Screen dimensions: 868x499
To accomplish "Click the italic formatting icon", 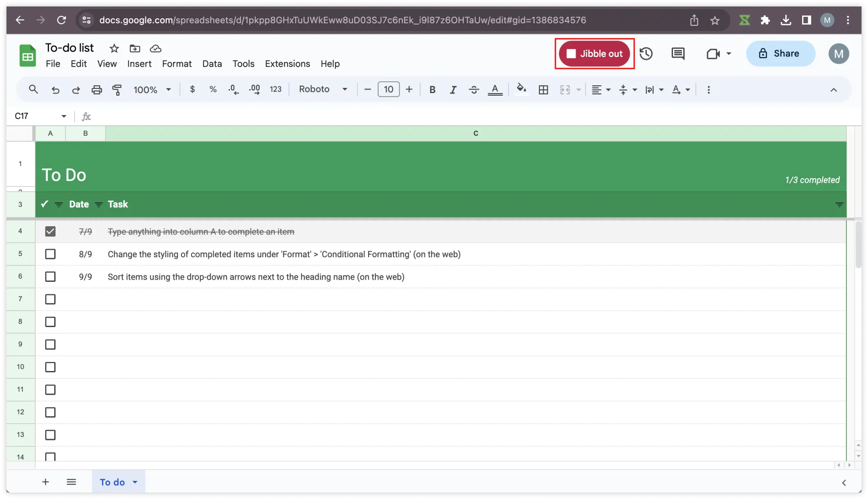I will [453, 90].
